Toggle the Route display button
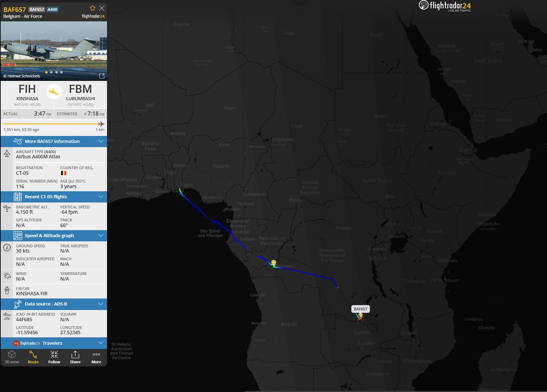 pyautogui.click(x=33, y=357)
